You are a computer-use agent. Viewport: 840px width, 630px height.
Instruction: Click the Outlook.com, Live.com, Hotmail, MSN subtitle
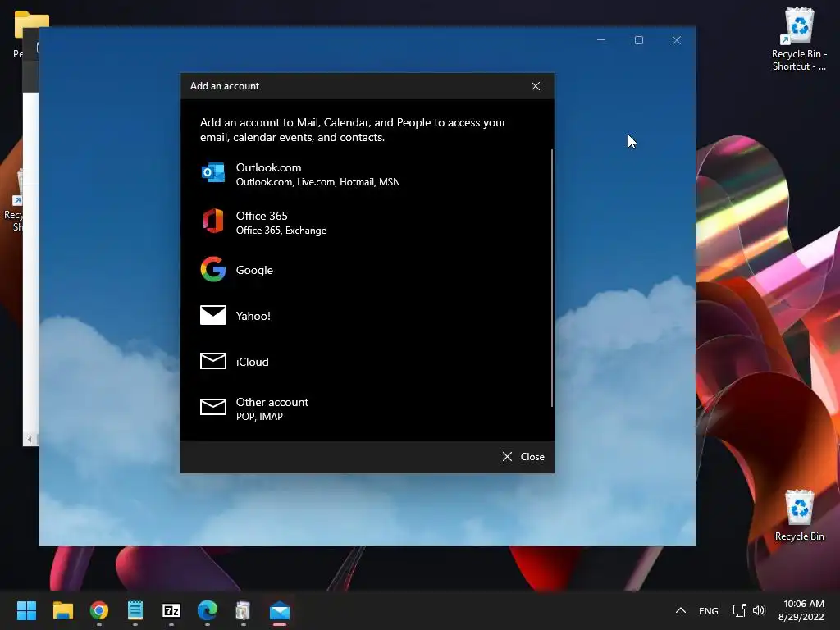pos(317,182)
